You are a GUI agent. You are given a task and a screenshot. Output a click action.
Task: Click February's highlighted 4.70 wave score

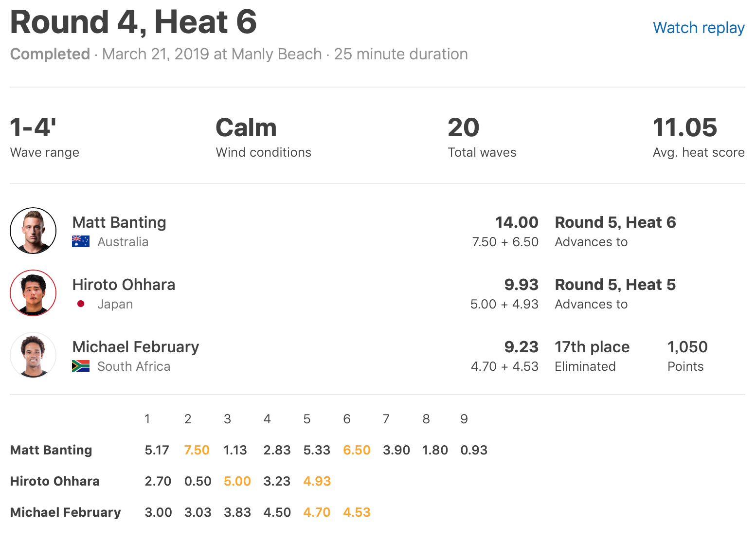pyautogui.click(x=317, y=512)
